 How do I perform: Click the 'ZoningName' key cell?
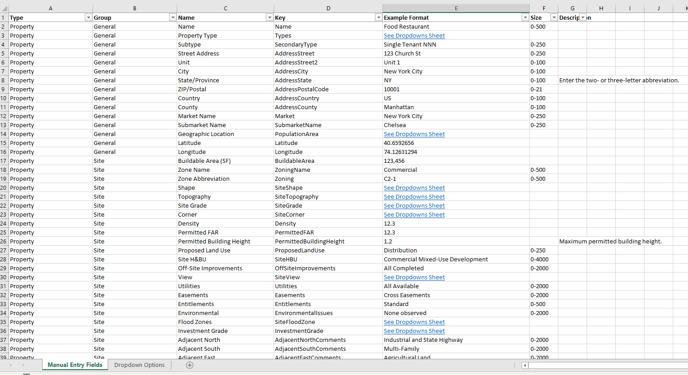point(328,170)
